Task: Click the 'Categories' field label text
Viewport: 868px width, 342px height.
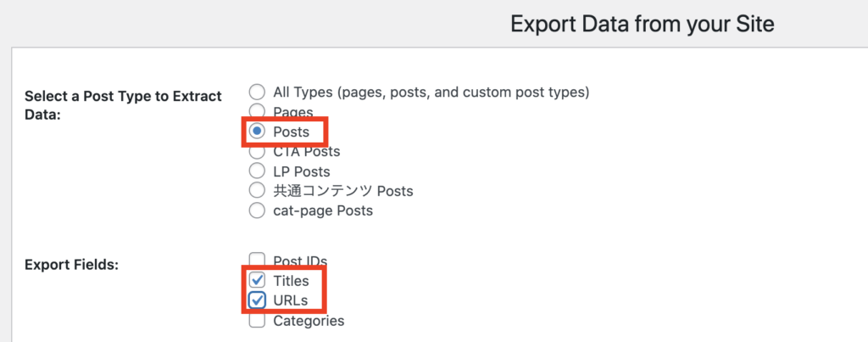Action: pos(309,321)
